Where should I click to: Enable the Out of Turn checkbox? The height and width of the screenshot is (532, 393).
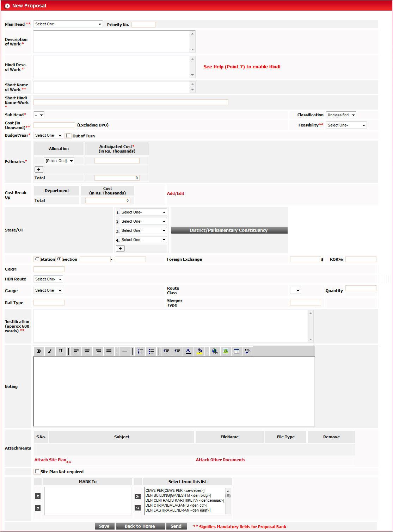[68, 136]
